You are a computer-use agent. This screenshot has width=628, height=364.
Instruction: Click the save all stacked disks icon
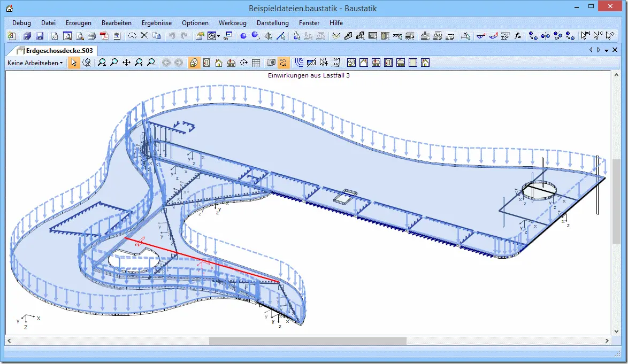point(27,36)
